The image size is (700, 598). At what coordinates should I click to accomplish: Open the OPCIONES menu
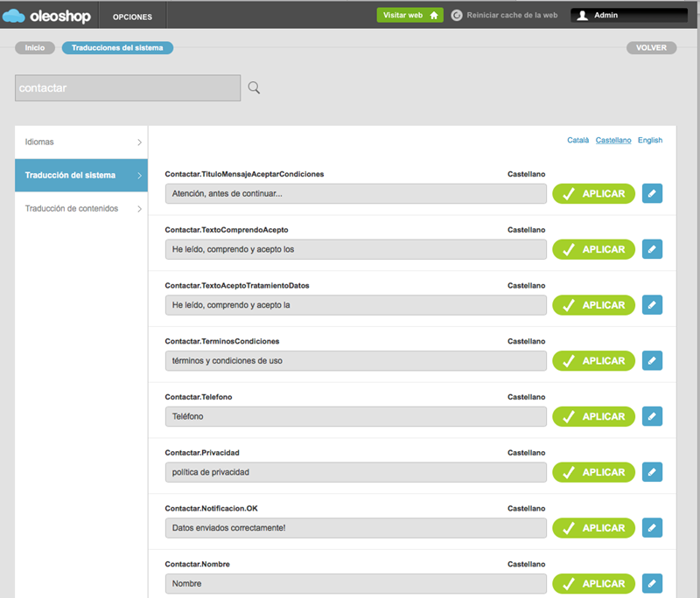(132, 17)
